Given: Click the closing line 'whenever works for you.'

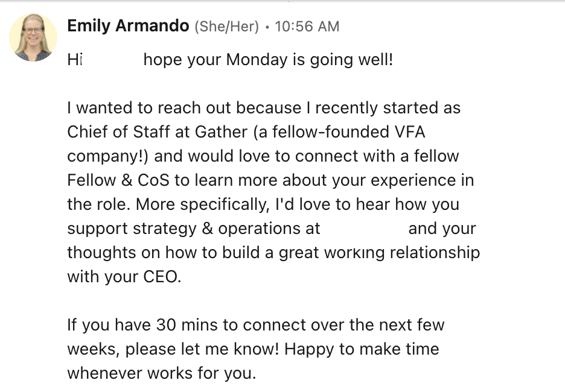Looking at the screenshot, I should [162, 373].
